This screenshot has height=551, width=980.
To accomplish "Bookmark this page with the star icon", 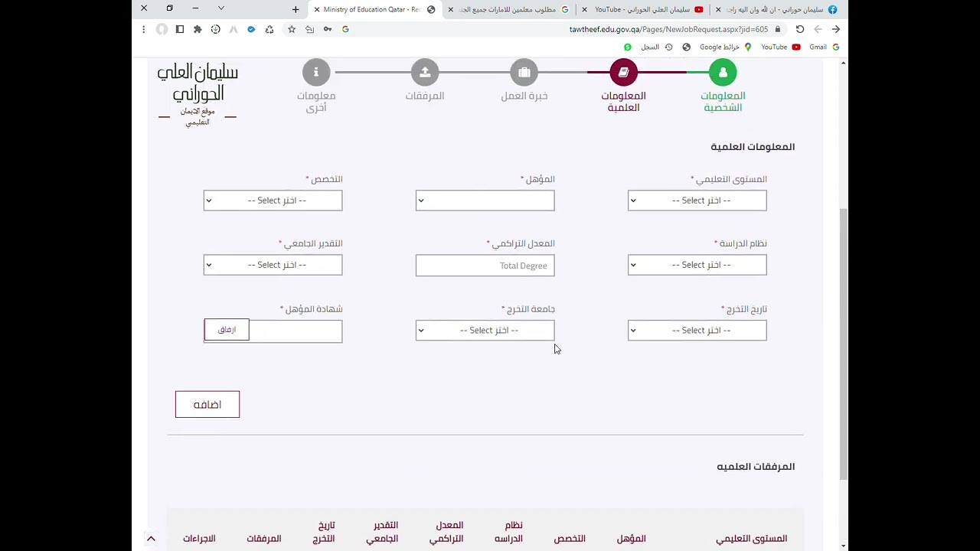I will pyautogui.click(x=292, y=29).
